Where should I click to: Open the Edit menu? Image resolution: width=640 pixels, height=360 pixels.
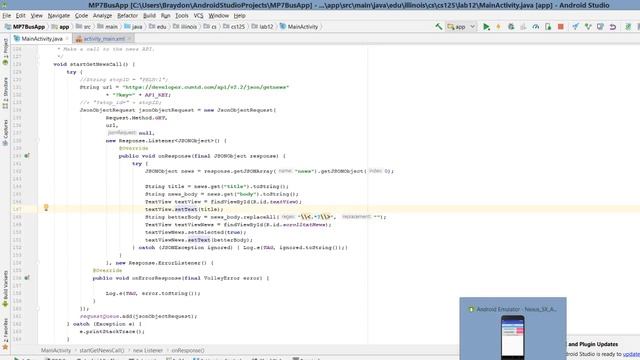pos(20,16)
